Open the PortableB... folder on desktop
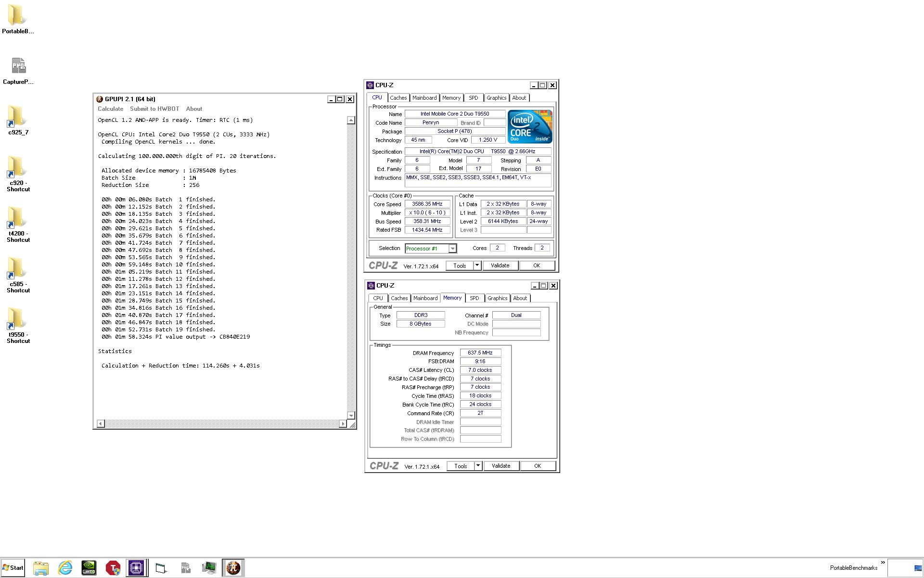Image resolution: width=924 pixels, height=578 pixels. point(18,19)
